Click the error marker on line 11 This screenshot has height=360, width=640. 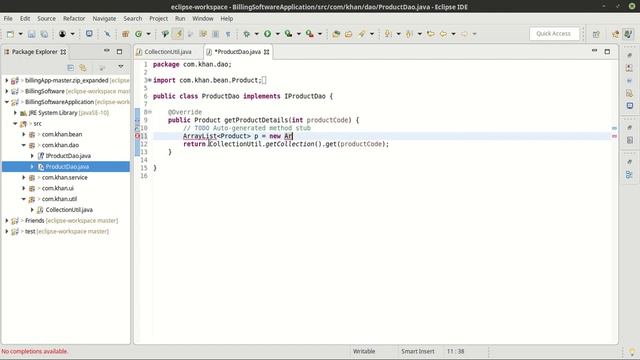(x=138, y=136)
